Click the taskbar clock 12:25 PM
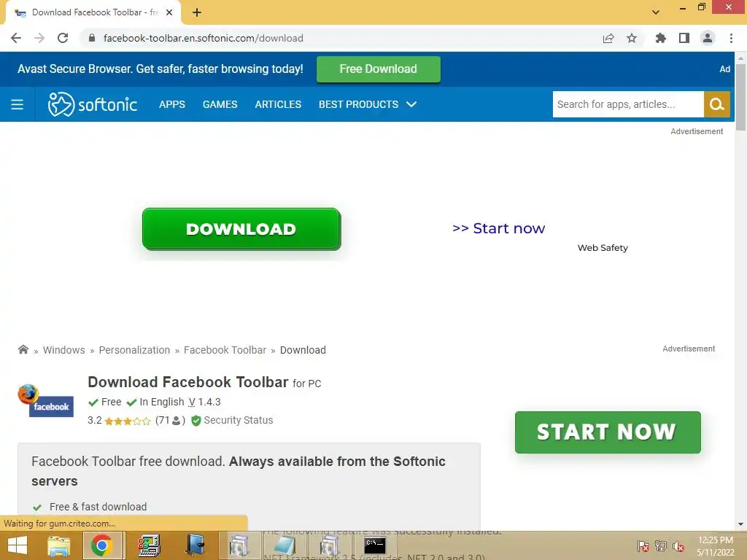 click(x=715, y=540)
